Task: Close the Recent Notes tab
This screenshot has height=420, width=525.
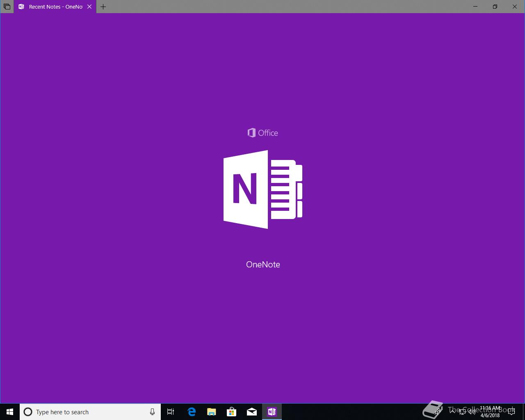Action: pos(89,7)
